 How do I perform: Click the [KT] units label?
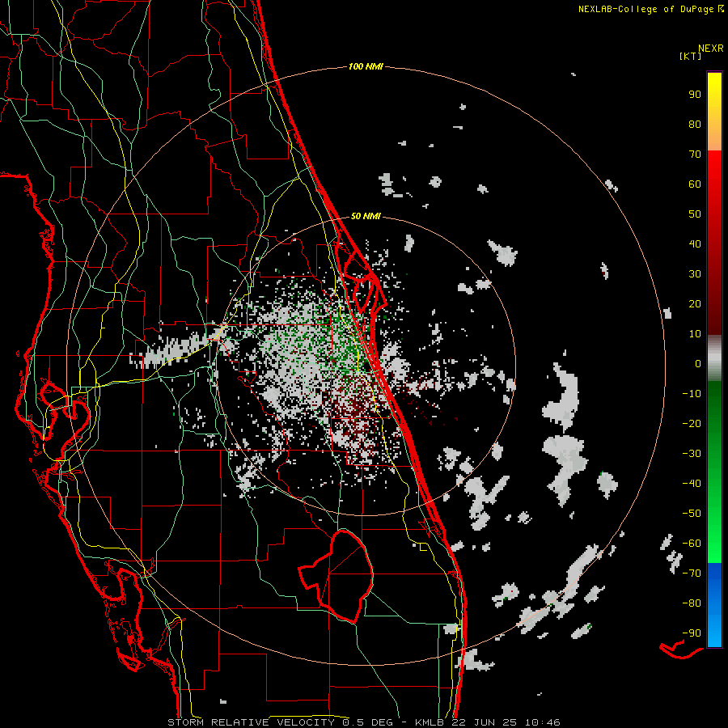tap(690, 56)
